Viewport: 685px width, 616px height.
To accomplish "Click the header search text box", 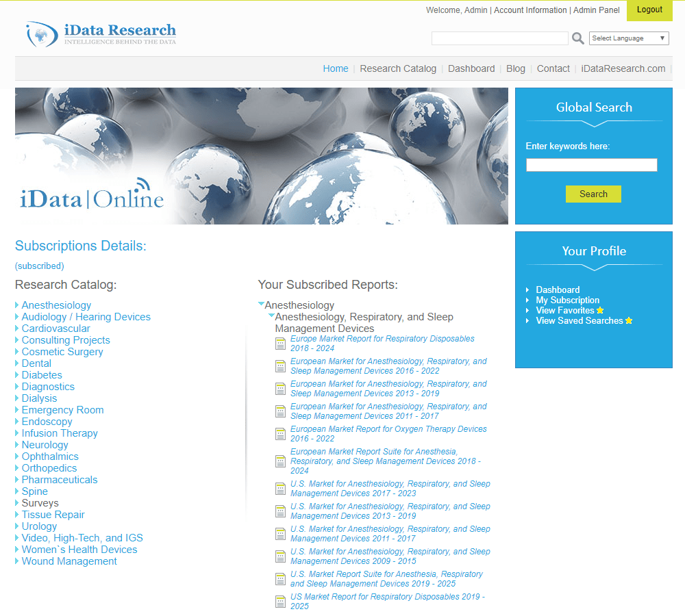I will [500, 38].
